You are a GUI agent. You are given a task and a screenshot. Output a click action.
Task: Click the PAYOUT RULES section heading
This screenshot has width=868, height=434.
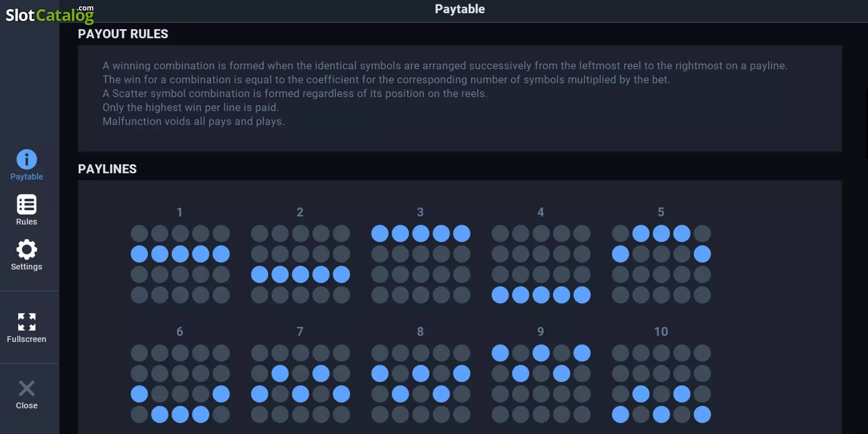[x=123, y=34]
